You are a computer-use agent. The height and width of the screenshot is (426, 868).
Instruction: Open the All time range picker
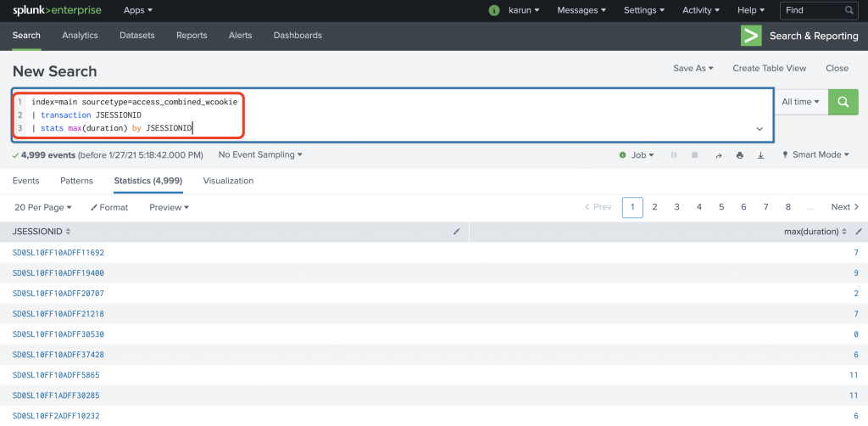pos(800,102)
